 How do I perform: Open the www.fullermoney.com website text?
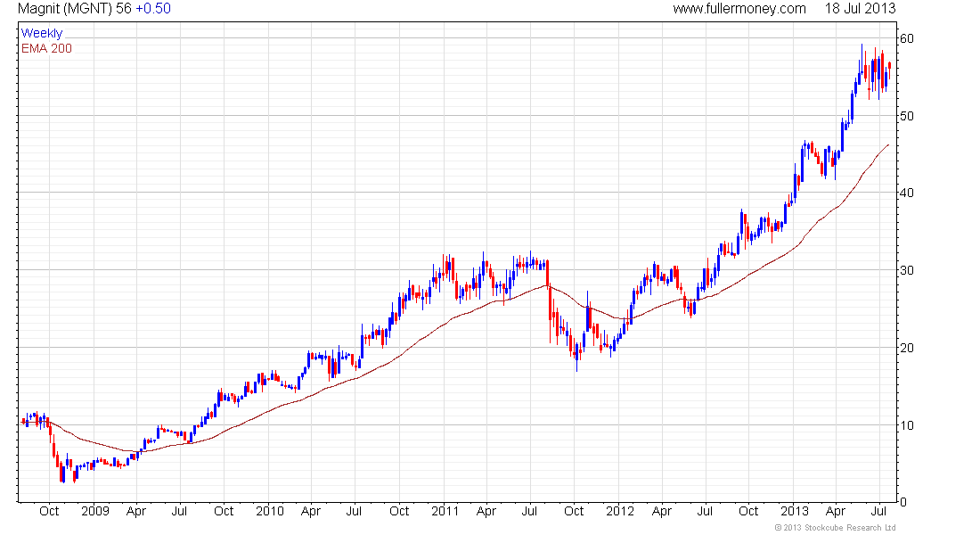click(x=739, y=9)
